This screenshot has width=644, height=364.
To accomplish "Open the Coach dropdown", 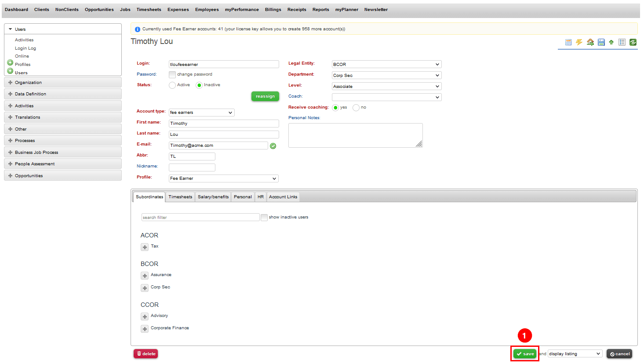I will pyautogui.click(x=387, y=97).
